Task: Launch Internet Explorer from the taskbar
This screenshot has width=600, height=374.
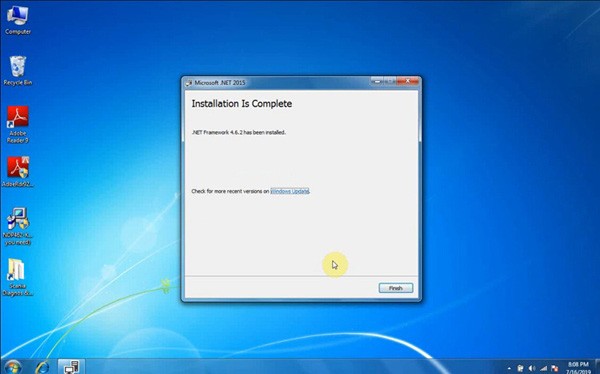Action: [42, 367]
